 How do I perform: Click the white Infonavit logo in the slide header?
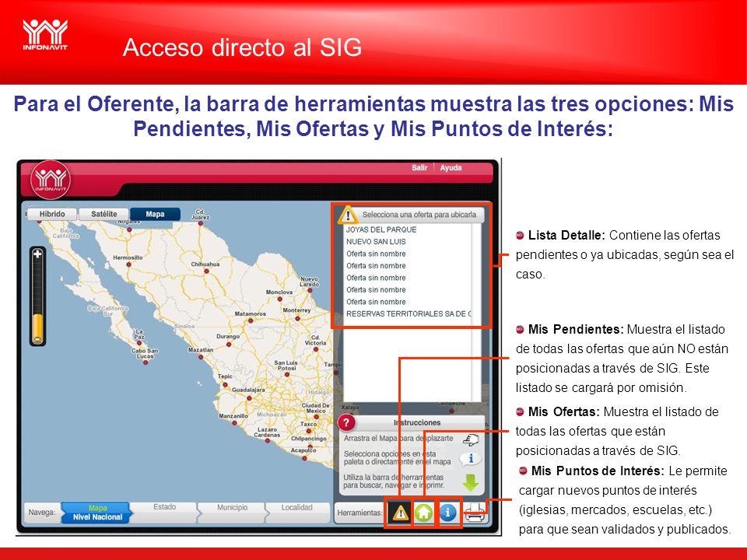click(45, 34)
